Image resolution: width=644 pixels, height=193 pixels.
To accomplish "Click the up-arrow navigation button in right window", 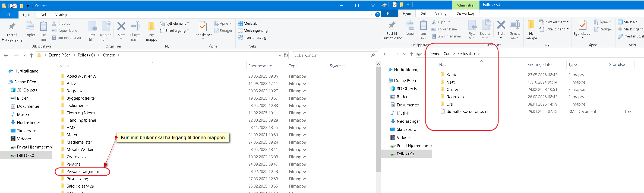I will coord(411,54).
